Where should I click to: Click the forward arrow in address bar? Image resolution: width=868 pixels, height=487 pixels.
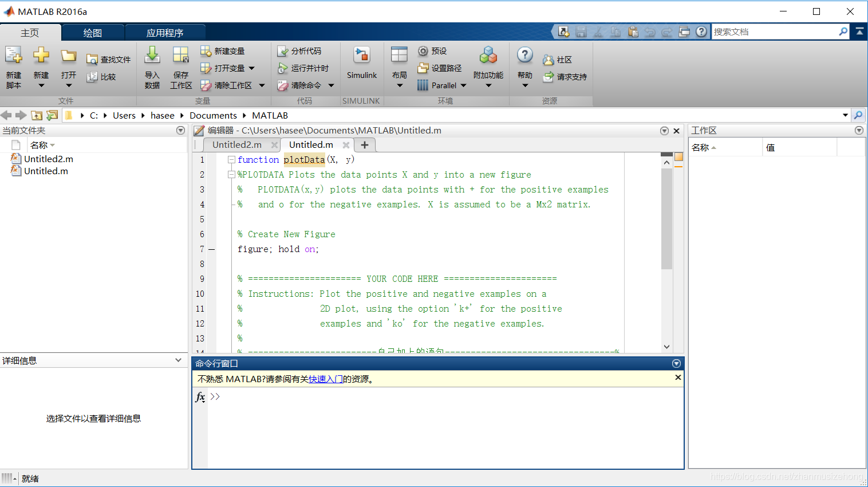point(21,115)
